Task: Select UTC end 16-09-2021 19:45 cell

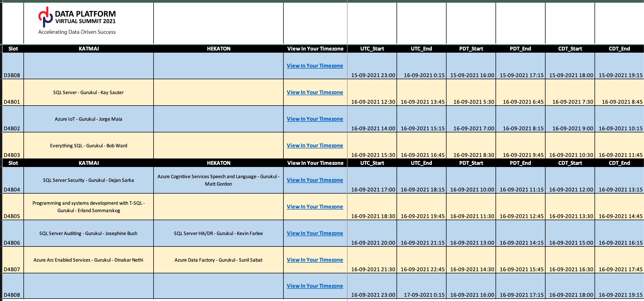Action: tap(422, 207)
